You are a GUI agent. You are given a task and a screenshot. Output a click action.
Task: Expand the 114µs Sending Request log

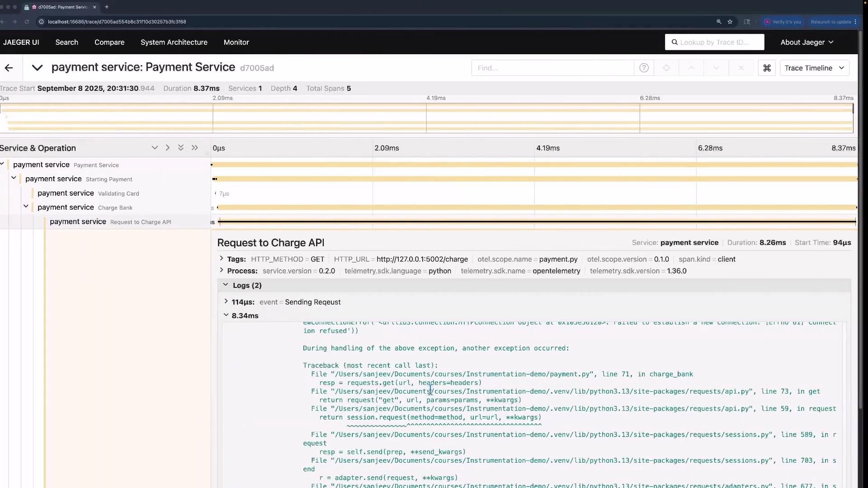[226, 301]
